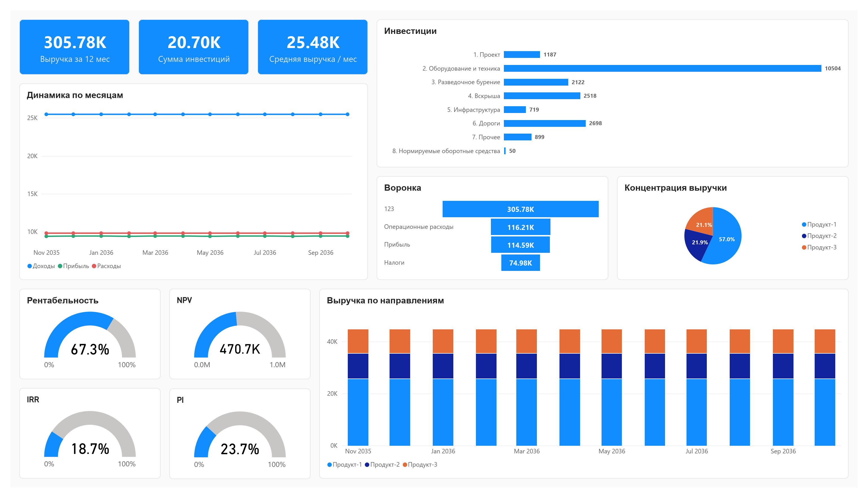
Task: Click the IRR gauge showing 18.7%
Action: [90, 434]
